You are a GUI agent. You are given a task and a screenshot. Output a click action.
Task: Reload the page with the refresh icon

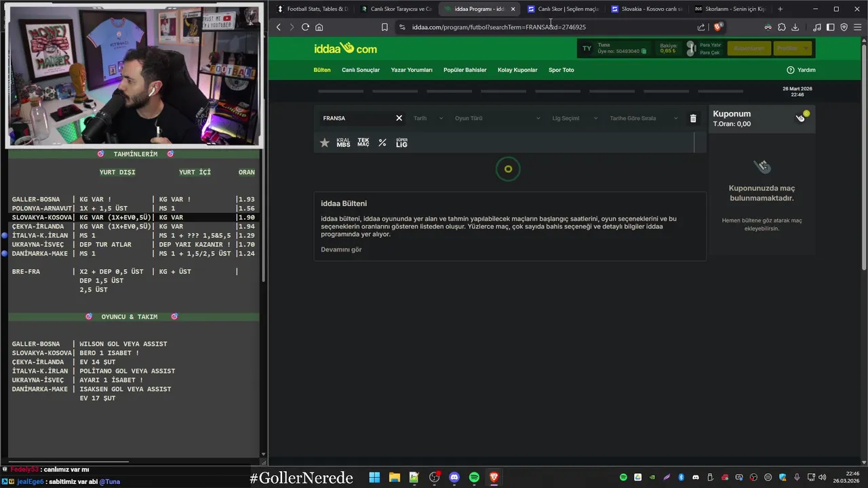[x=305, y=27]
